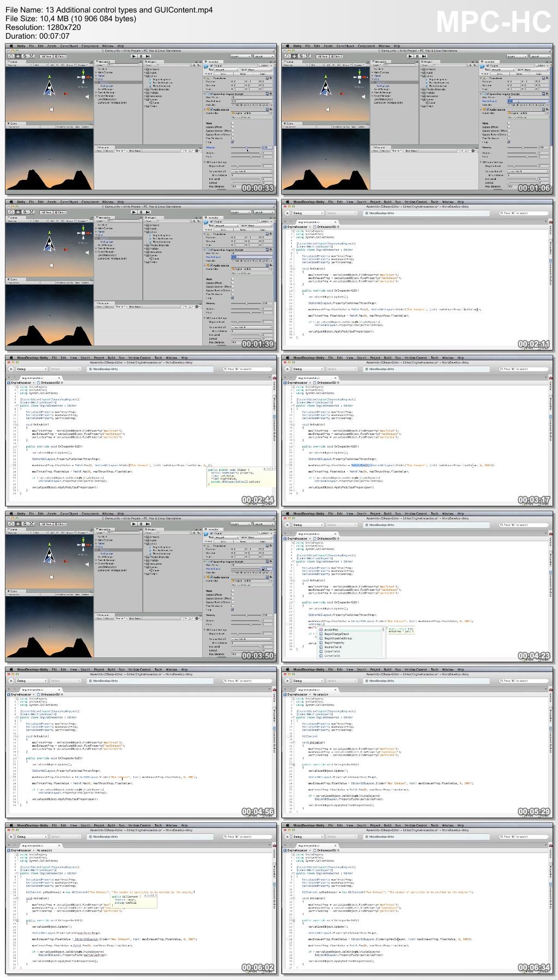Open Layers dropdown in the 00:00:33 thumbnail
558x980 pixels.
[241, 56]
